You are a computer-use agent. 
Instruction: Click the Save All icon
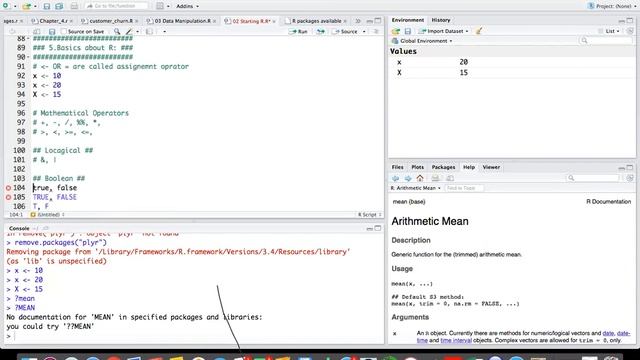[x=59, y=6]
